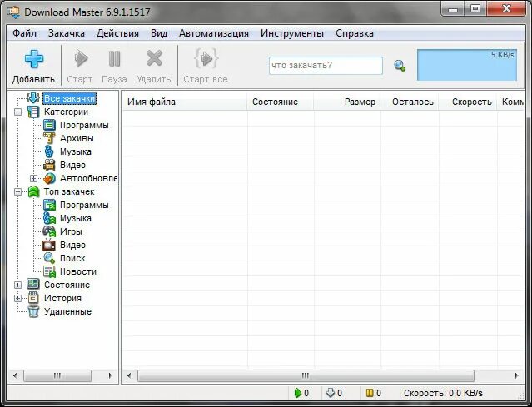Expand the Автообновление tree node

(x=33, y=178)
